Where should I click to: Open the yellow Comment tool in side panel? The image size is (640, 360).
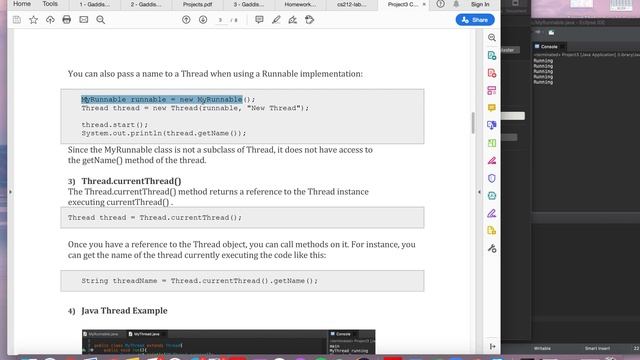[x=492, y=108]
